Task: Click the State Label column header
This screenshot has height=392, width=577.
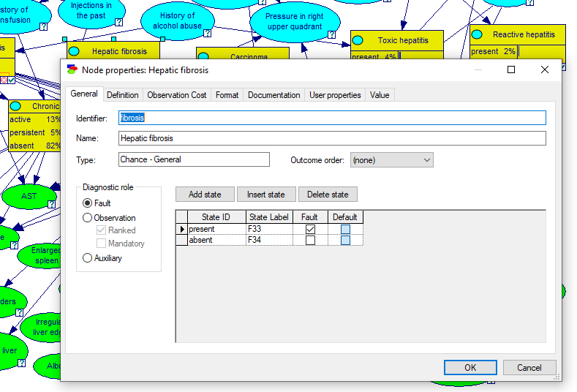Action: point(269,217)
